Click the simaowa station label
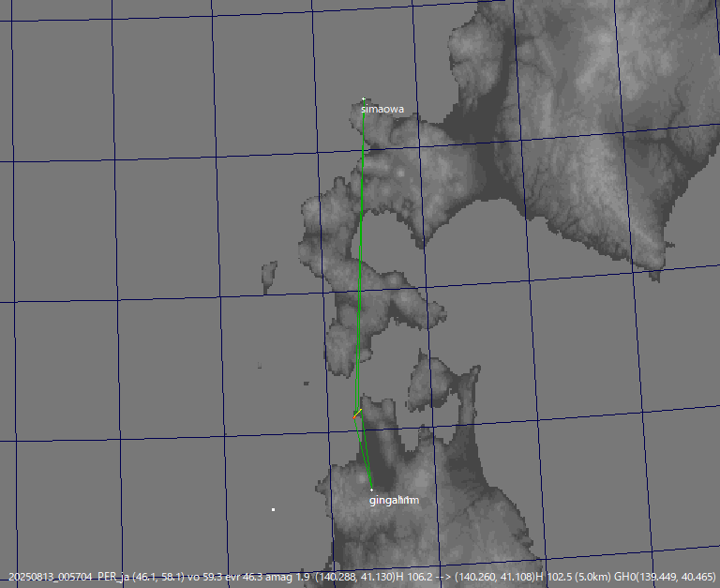This screenshot has width=720, height=588. click(x=382, y=109)
